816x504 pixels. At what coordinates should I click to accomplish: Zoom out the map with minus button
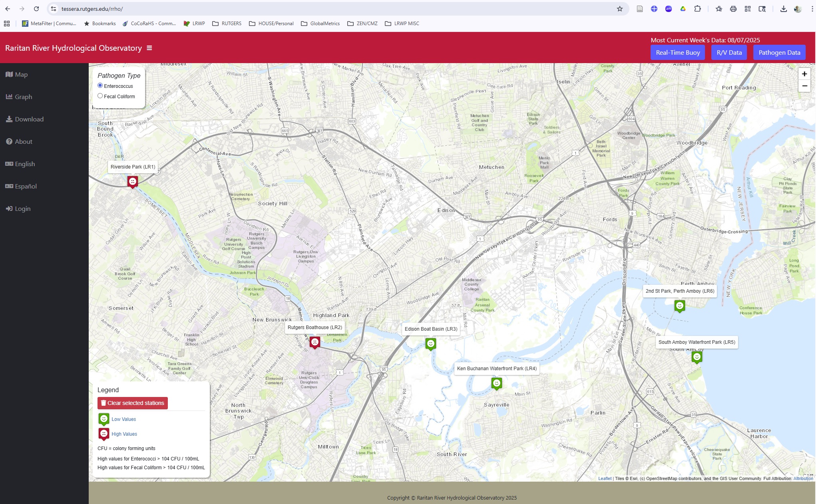tap(804, 86)
